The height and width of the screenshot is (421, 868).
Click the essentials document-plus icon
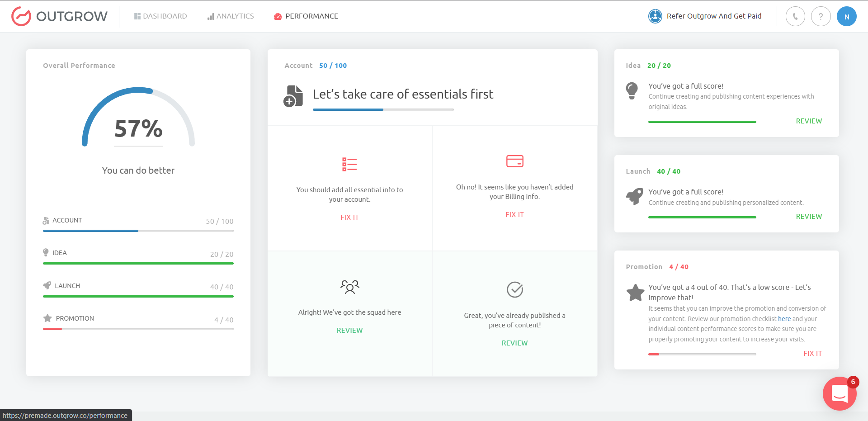coord(293,96)
